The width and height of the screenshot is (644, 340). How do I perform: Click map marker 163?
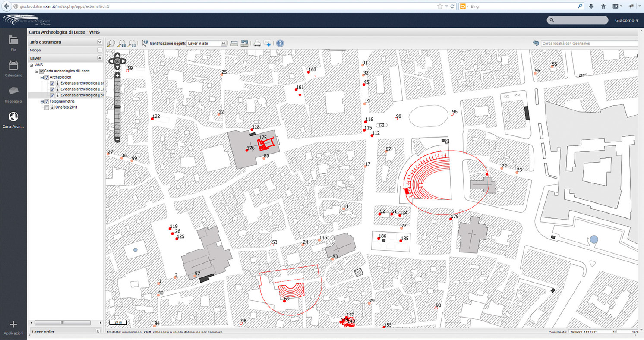tap(309, 72)
